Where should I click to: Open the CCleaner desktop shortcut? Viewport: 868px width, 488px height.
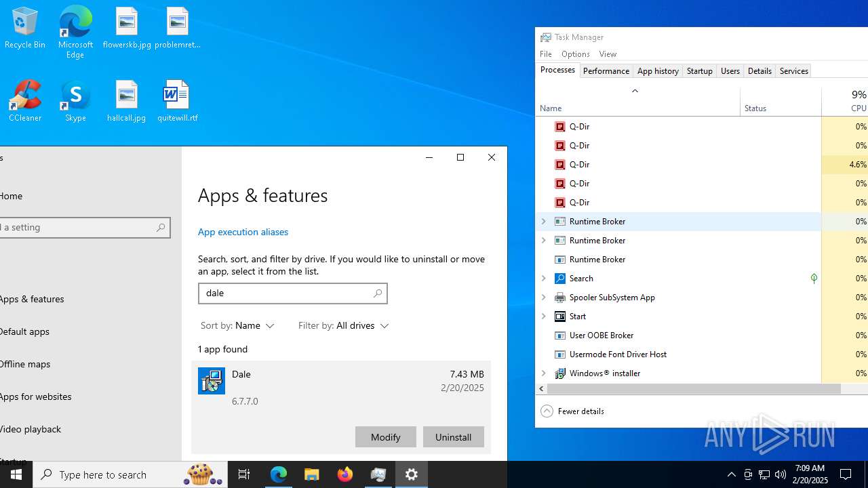pos(25,101)
